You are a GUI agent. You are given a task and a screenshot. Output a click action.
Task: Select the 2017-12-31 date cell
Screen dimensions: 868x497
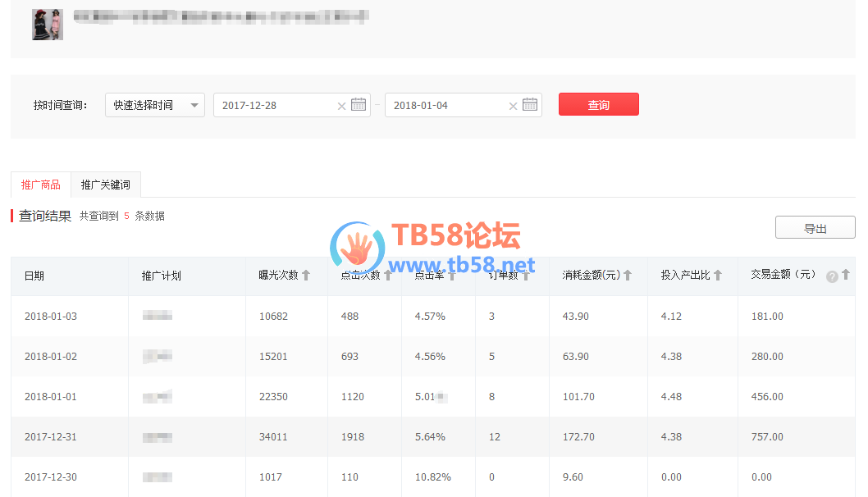coord(51,436)
